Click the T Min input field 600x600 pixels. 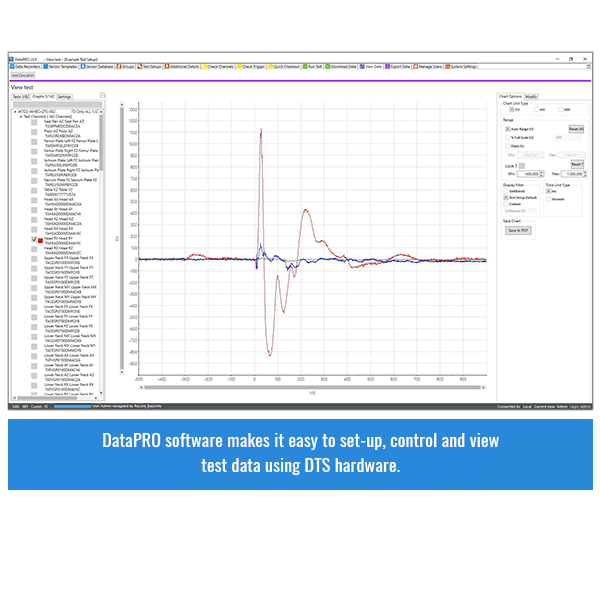tap(528, 174)
